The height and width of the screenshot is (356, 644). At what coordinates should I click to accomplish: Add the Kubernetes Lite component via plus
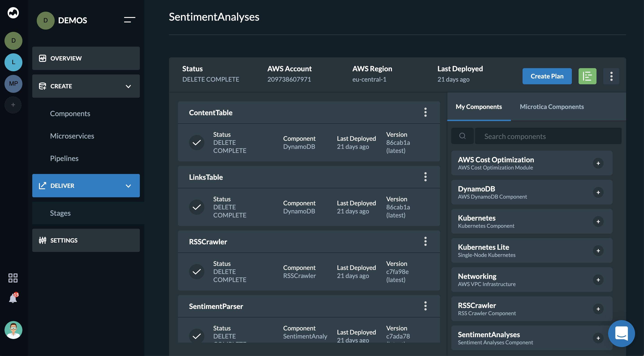[x=598, y=251]
